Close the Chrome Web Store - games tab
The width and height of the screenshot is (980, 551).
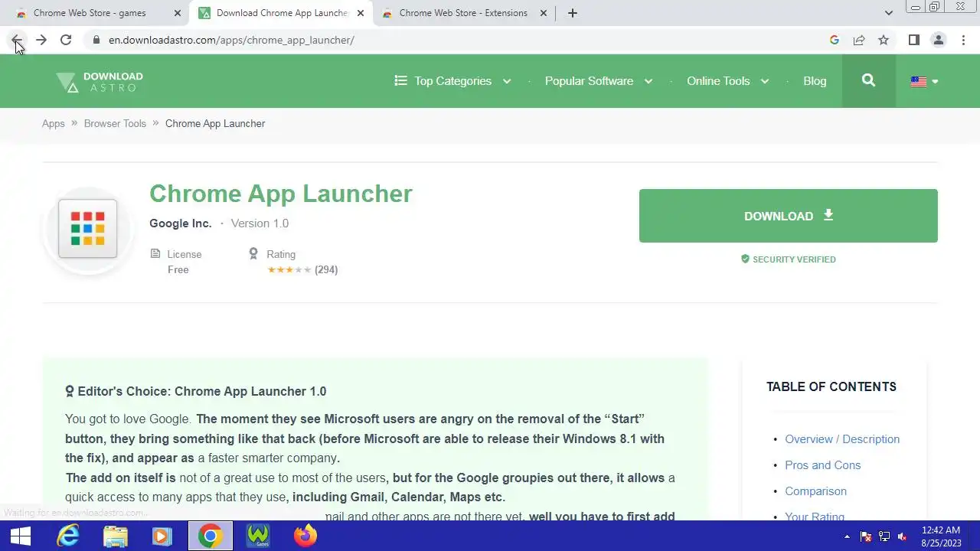tap(177, 13)
